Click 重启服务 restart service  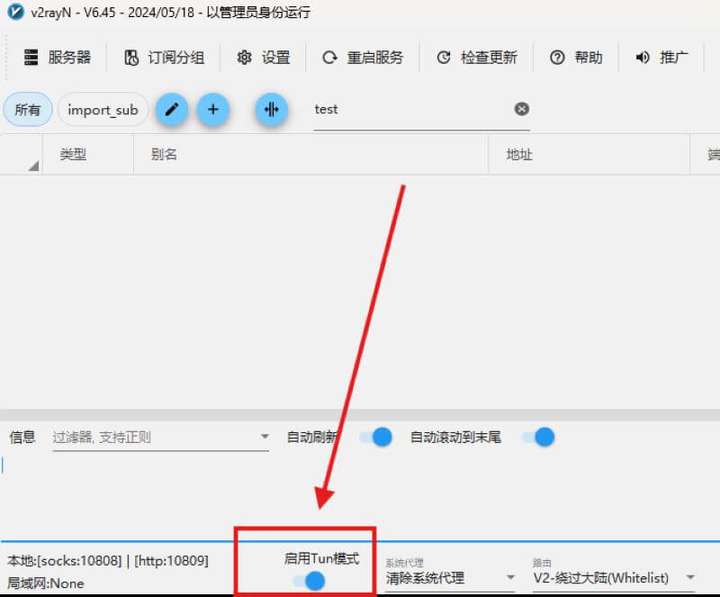[x=362, y=57]
